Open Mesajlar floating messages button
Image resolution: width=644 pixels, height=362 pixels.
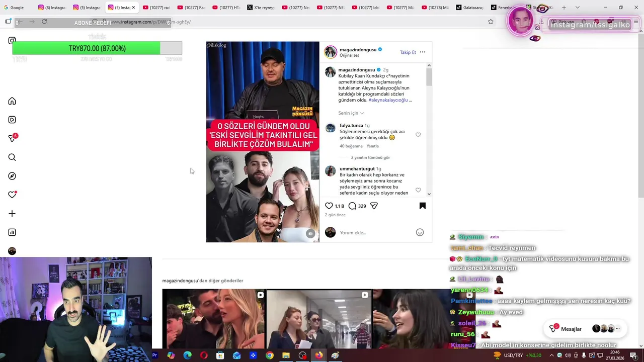coord(585,329)
